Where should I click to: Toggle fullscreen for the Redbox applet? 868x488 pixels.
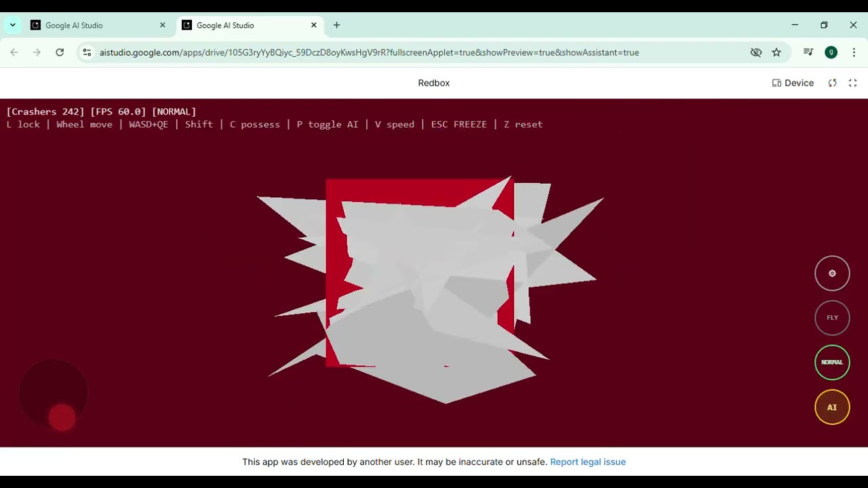[x=853, y=83]
